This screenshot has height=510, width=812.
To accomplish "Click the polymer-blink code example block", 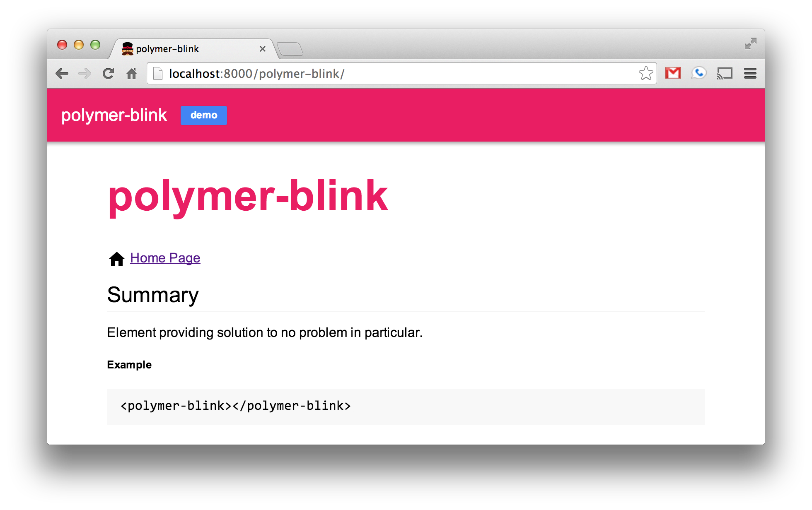I will pos(406,406).
